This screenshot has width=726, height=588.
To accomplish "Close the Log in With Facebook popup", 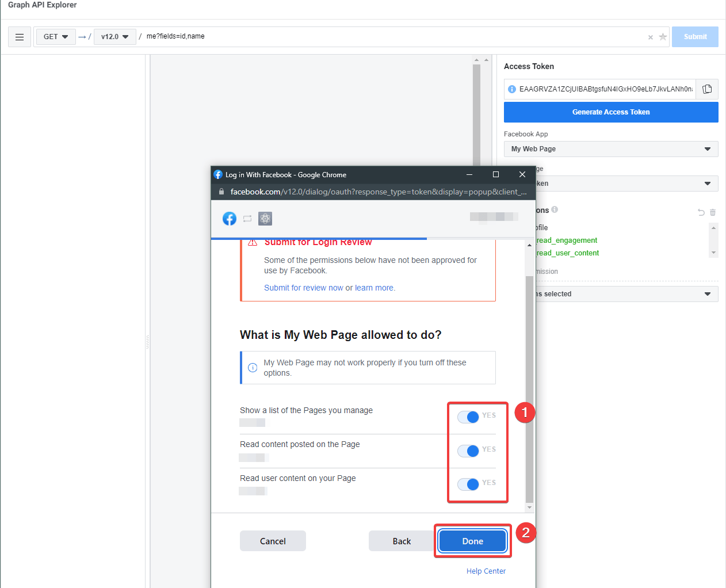I will pyautogui.click(x=522, y=174).
